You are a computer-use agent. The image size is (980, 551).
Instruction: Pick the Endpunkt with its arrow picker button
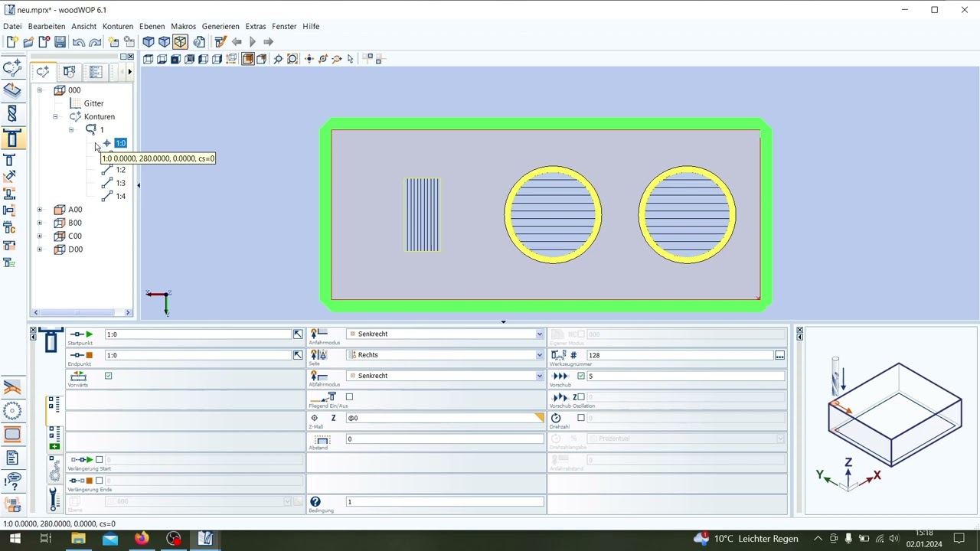[x=298, y=355]
